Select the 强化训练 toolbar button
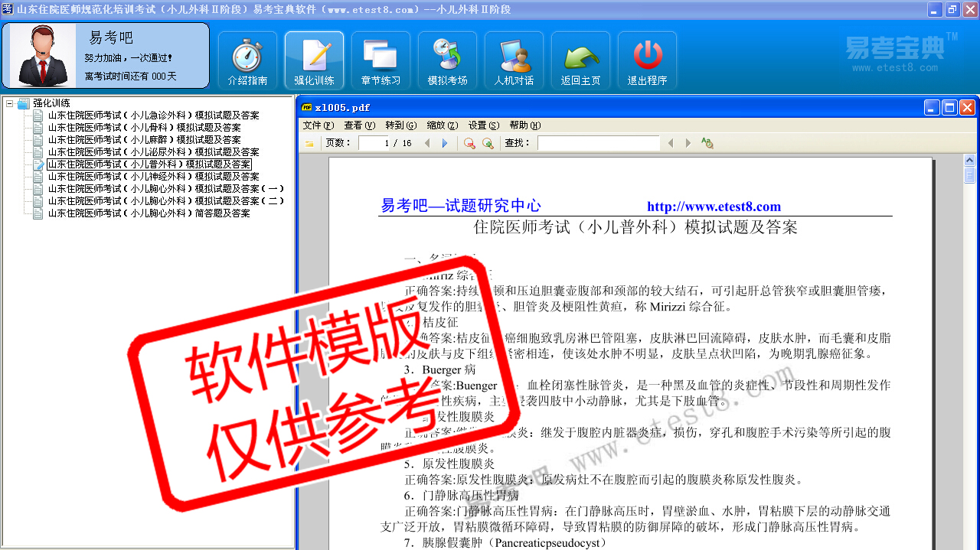The height and width of the screenshot is (550, 980). click(x=314, y=60)
